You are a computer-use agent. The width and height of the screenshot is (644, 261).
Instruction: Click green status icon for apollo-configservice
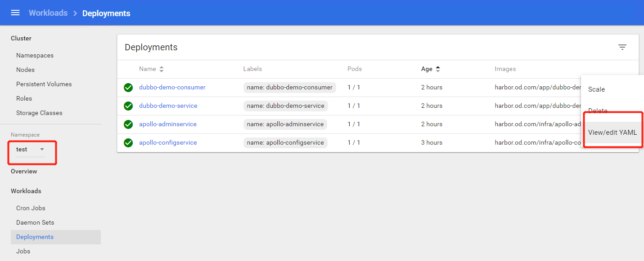coord(128,143)
